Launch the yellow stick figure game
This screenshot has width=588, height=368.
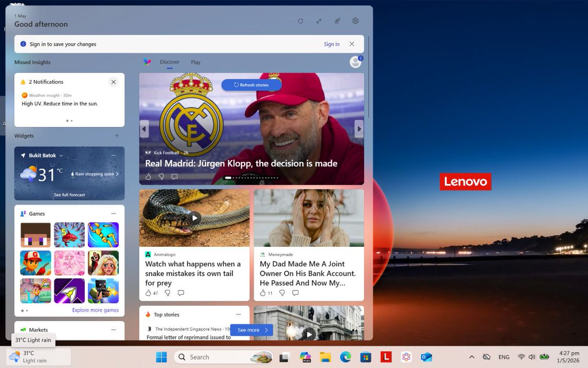103,235
